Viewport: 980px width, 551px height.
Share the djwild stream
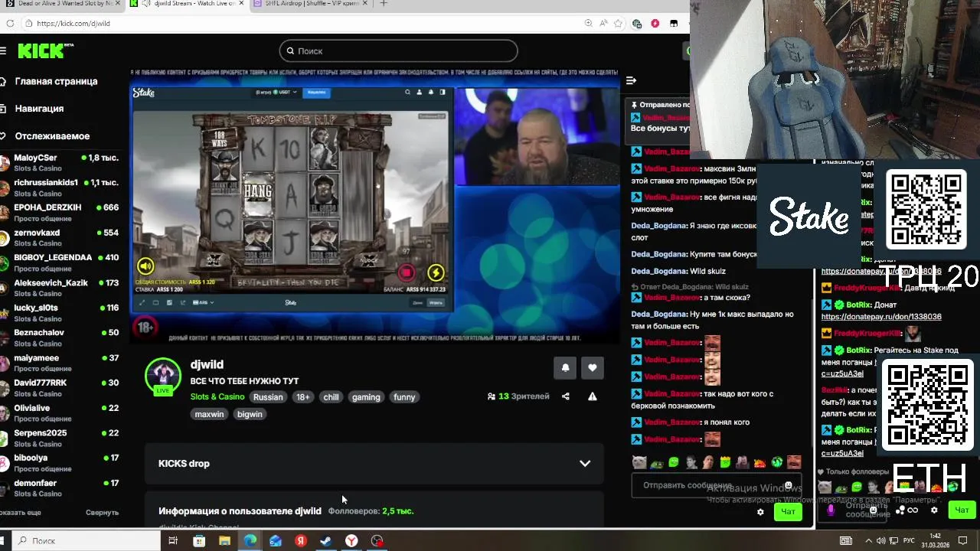coord(565,396)
